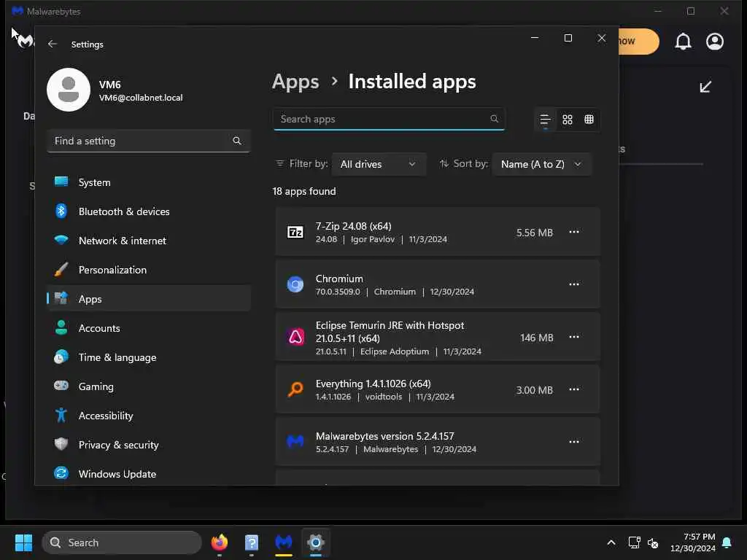
Task: Open more options for Chromium
Action: click(574, 284)
